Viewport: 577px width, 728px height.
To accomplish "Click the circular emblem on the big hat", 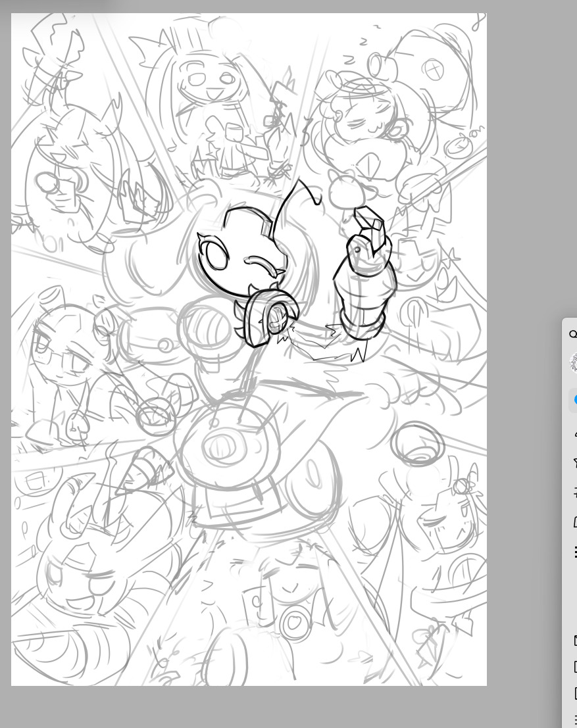I will coord(219,449).
